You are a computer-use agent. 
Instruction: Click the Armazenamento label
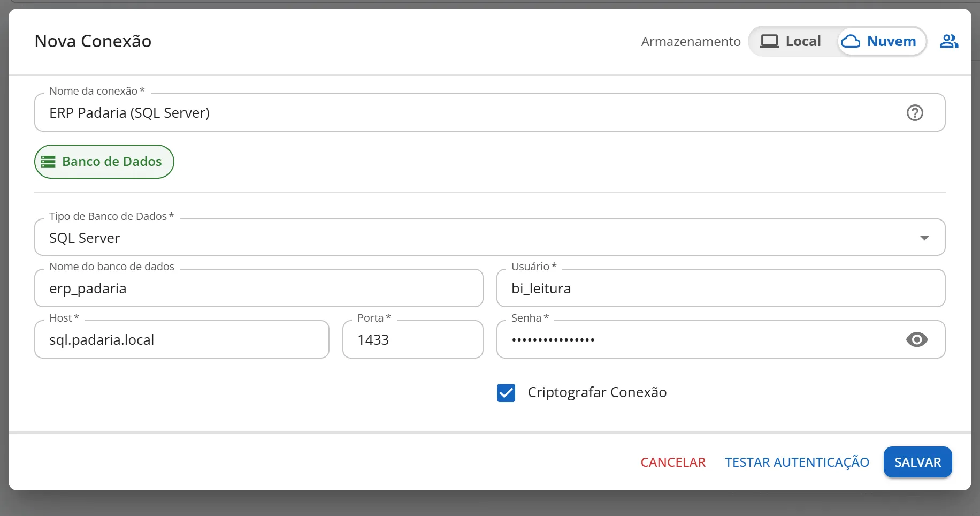click(691, 41)
